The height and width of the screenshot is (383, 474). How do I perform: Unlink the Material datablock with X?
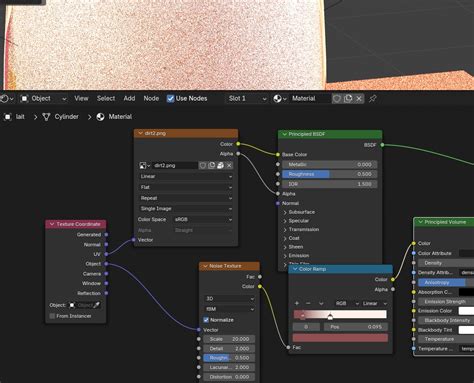point(359,99)
